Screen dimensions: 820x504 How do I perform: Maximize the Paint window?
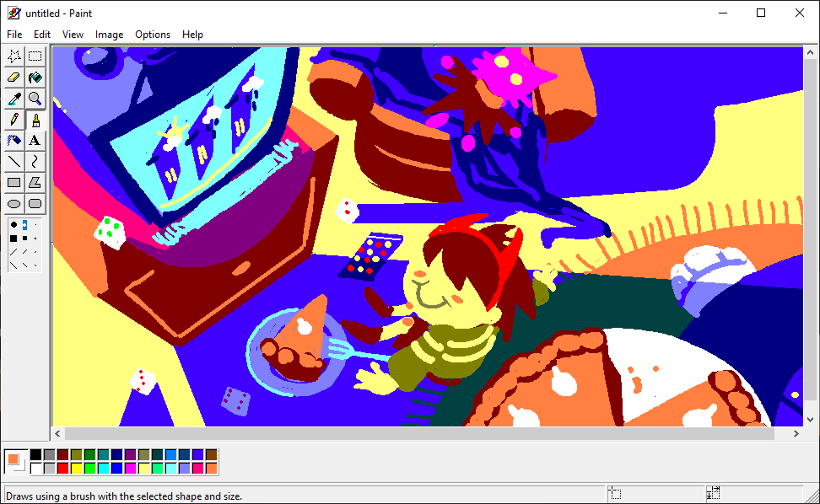tap(761, 13)
